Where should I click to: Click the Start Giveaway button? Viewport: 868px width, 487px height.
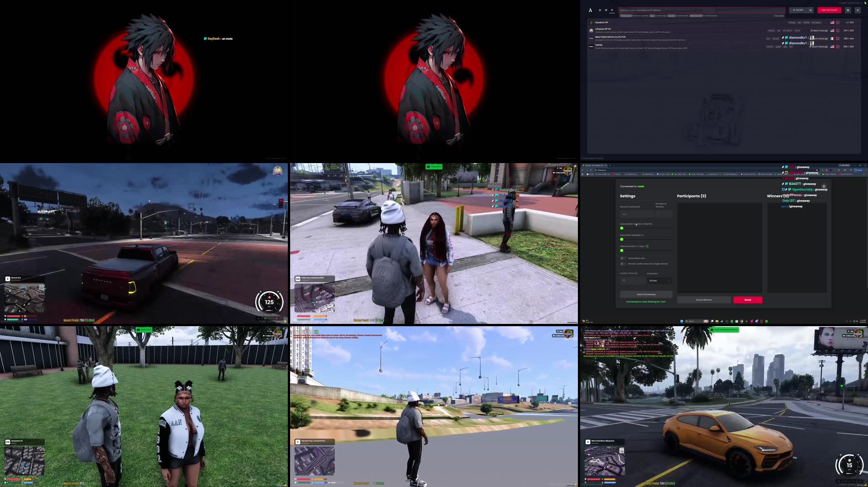[x=646, y=294]
